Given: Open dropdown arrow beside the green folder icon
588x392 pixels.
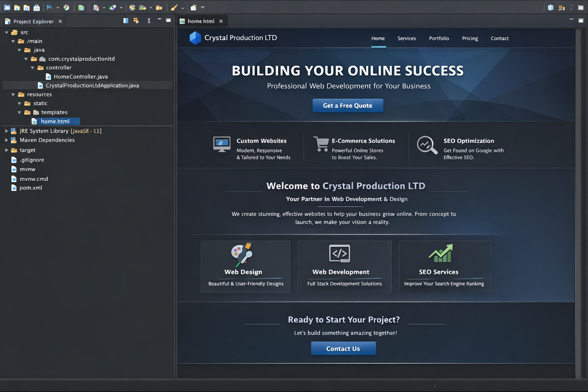Looking at the screenshot, I should click(x=151, y=8).
